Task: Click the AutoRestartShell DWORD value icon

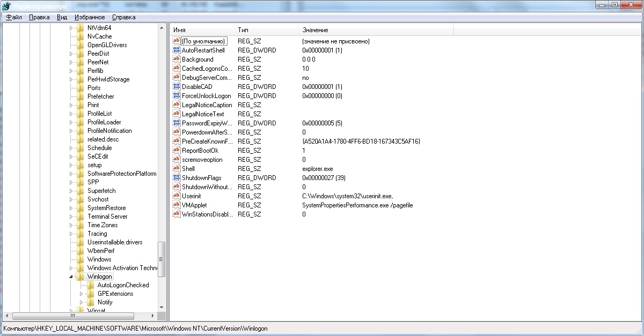Action: coord(176,50)
